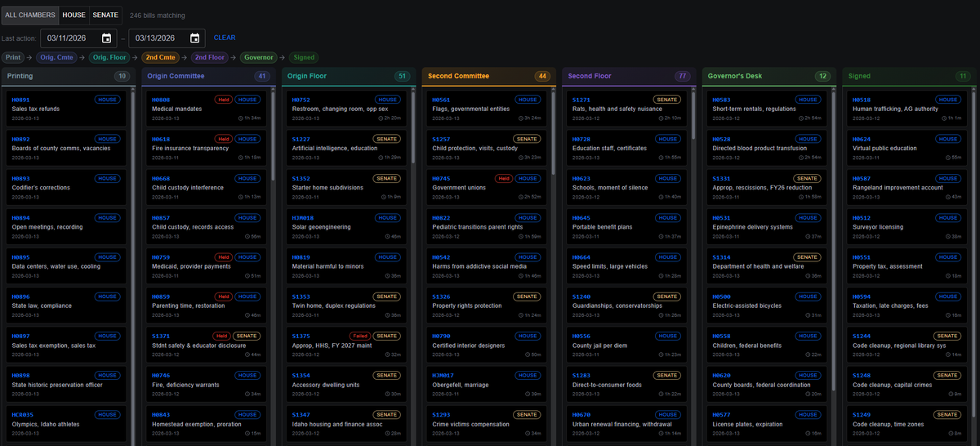Toggle the Orig. Cmte stage pill
980x446 pixels.
click(56, 57)
